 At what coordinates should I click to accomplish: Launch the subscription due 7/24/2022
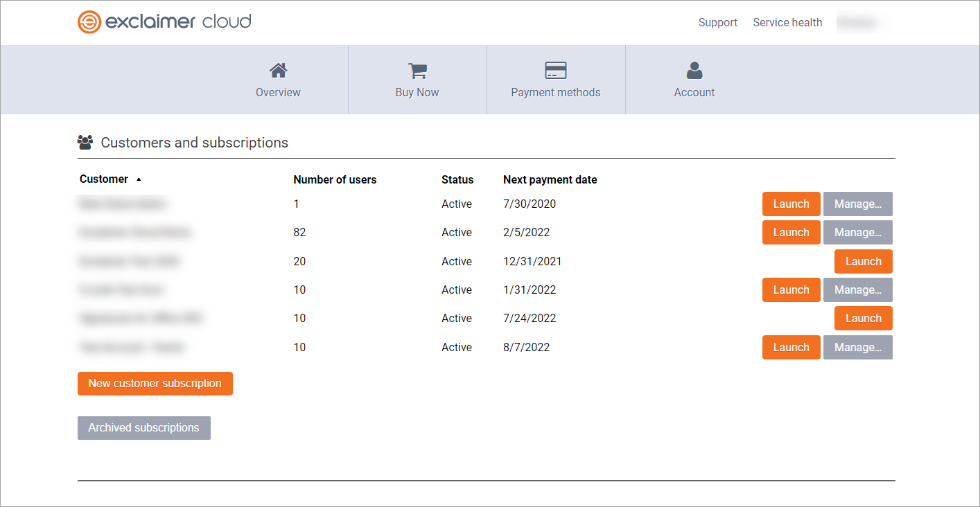click(x=863, y=319)
